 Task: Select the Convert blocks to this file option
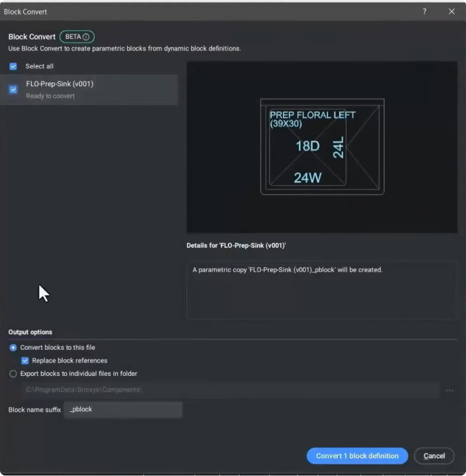(x=13, y=347)
